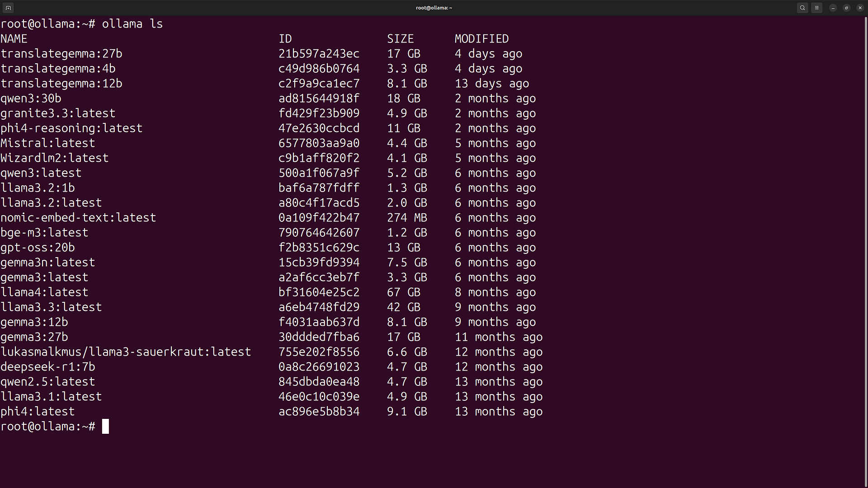Click model name Mistral:latest

pyautogui.click(x=48, y=143)
